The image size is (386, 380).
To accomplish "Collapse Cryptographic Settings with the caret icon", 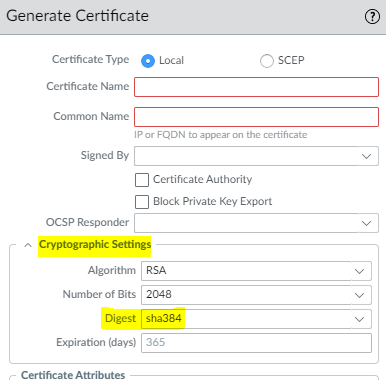I will tap(28, 245).
